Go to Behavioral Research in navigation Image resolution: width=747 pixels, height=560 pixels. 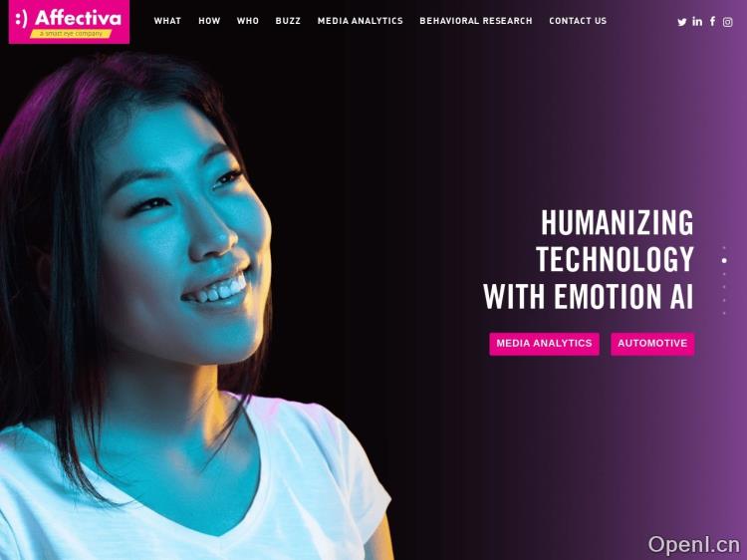[x=476, y=21]
